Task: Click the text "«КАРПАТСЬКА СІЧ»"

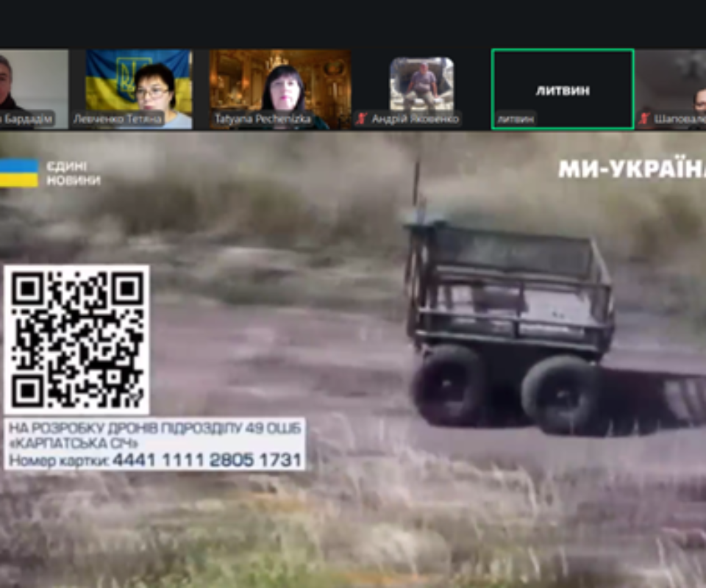Action: (74, 444)
